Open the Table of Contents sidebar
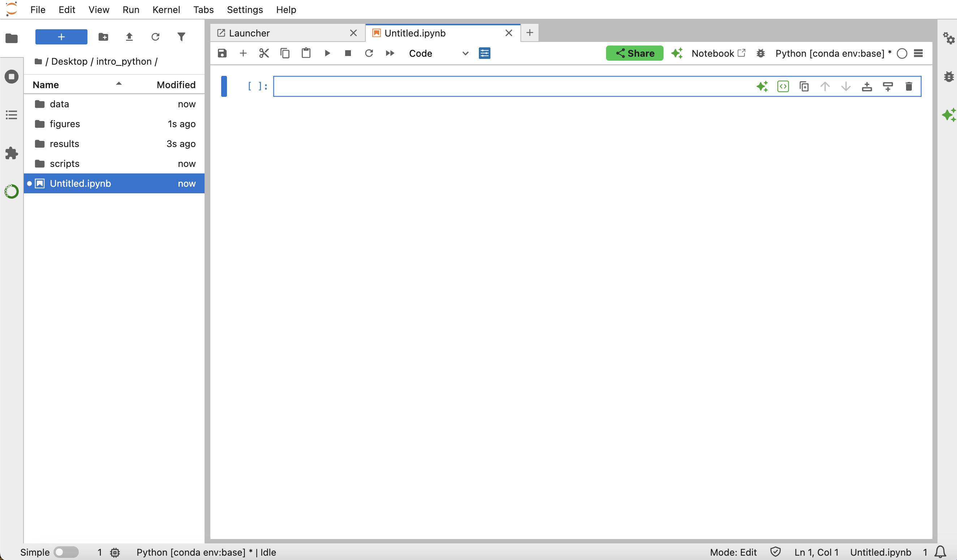Image resolution: width=957 pixels, height=560 pixels. click(12, 115)
